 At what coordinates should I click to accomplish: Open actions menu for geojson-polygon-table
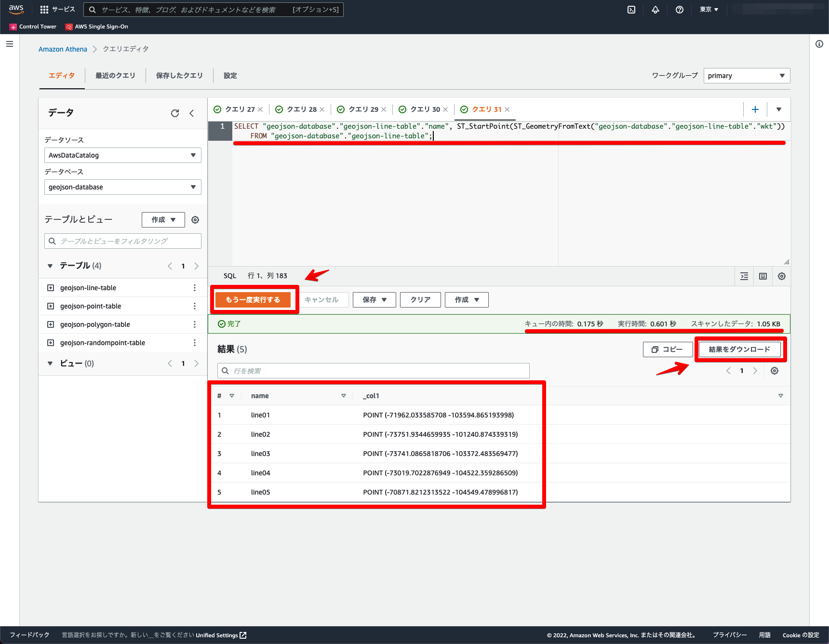pyautogui.click(x=195, y=324)
